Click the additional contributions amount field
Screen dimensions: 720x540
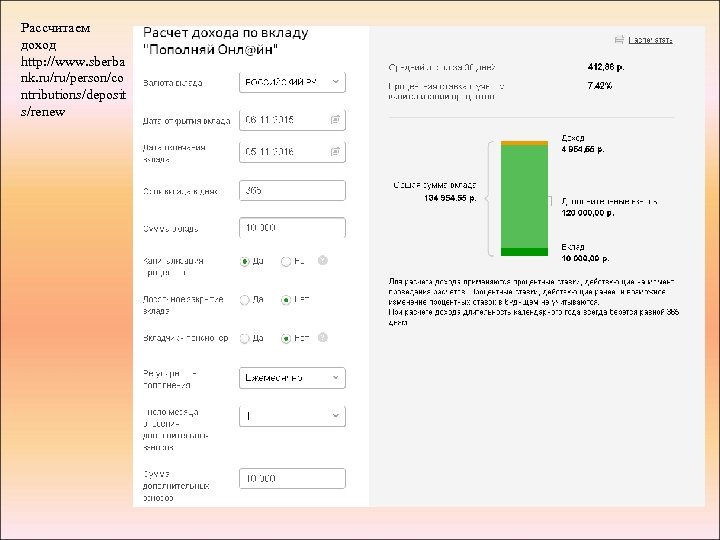pos(292,478)
